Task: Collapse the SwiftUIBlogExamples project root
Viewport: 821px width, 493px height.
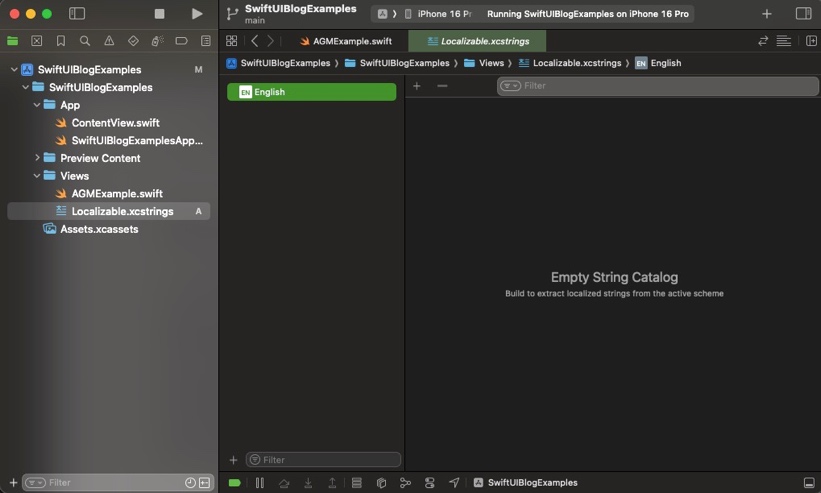Action: 14,69
